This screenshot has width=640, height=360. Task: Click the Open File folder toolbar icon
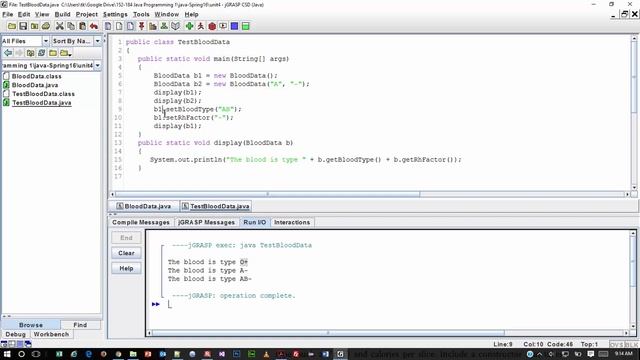click(12, 26)
